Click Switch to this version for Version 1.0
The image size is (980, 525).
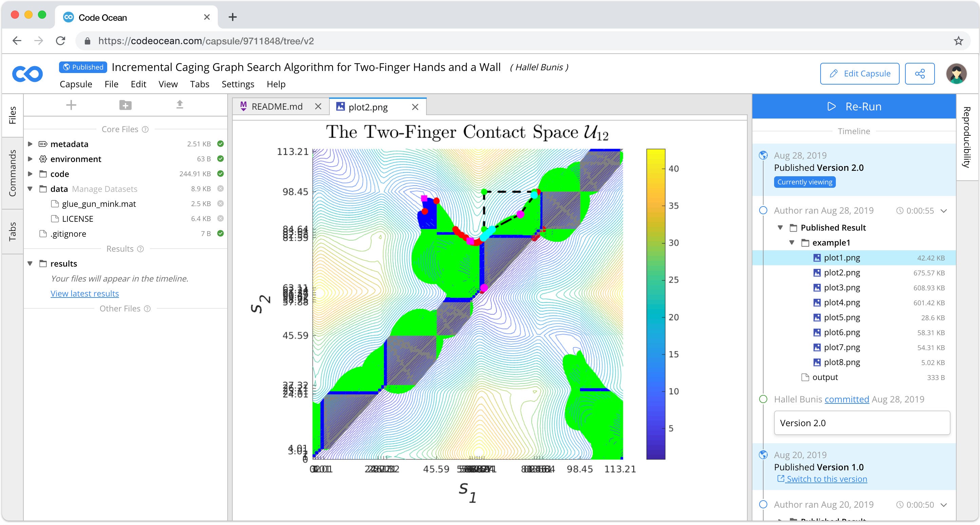click(x=823, y=479)
